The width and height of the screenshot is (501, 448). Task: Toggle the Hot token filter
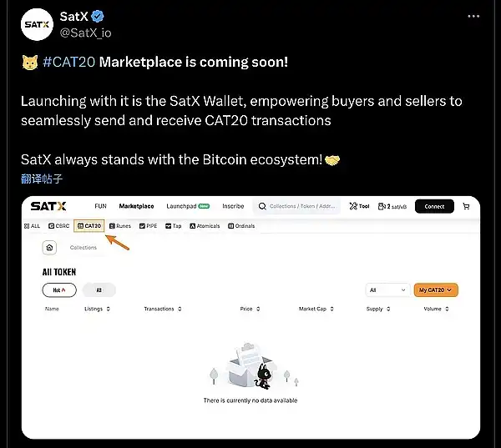(59, 290)
